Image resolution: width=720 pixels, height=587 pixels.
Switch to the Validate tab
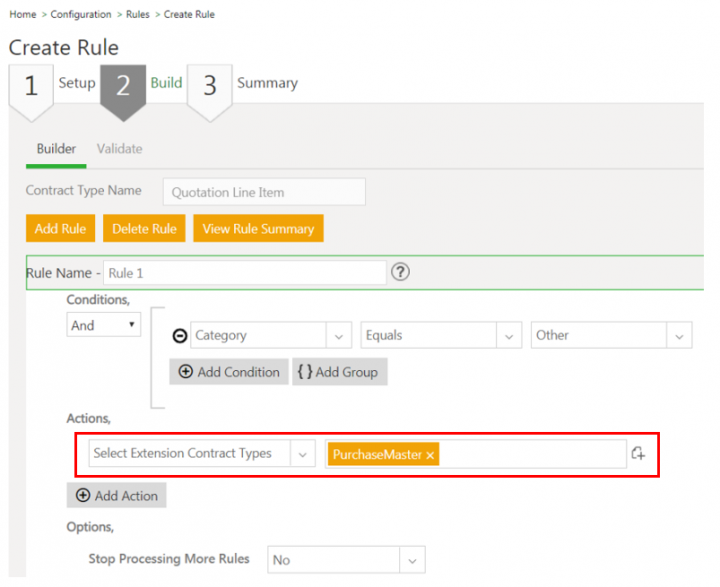click(x=119, y=149)
